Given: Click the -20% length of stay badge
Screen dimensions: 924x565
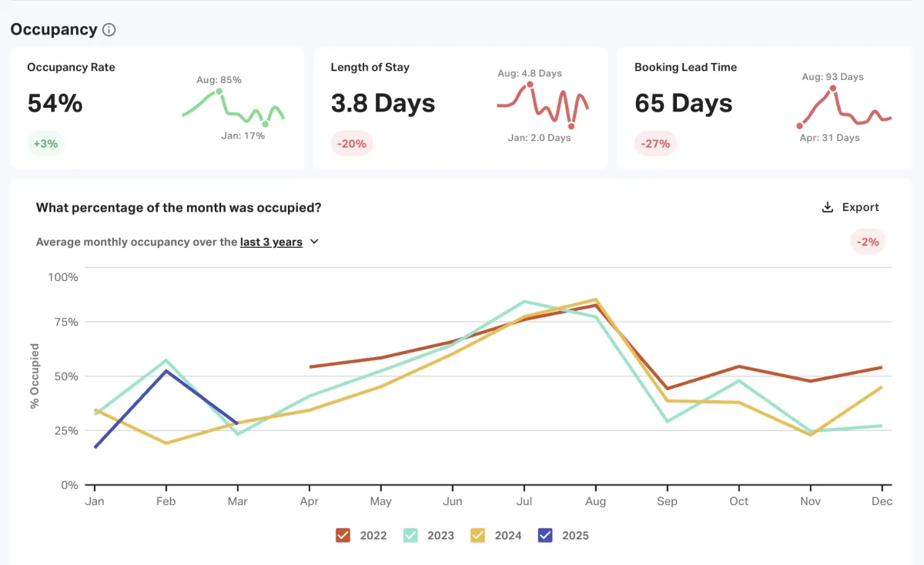Looking at the screenshot, I should pyautogui.click(x=352, y=143).
